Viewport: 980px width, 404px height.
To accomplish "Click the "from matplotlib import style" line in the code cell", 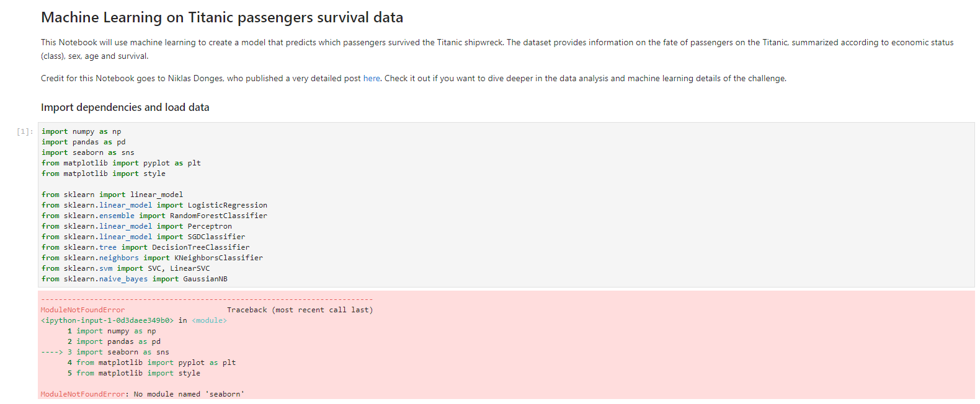I will point(104,173).
